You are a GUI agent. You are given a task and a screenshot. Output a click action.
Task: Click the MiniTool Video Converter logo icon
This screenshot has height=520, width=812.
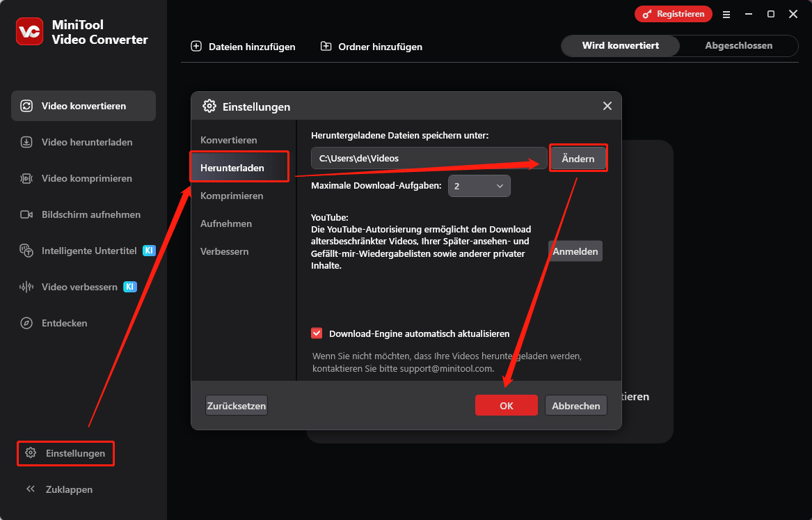pyautogui.click(x=29, y=32)
